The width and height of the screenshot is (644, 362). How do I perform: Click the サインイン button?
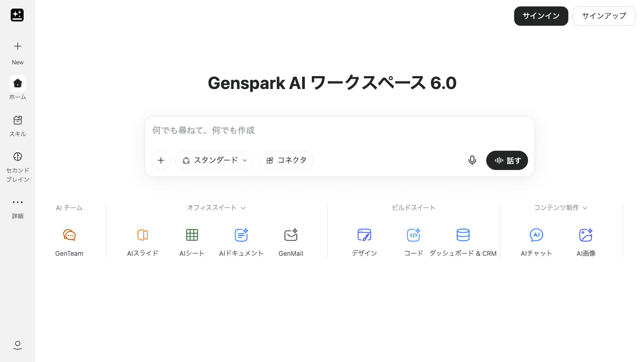(x=541, y=16)
